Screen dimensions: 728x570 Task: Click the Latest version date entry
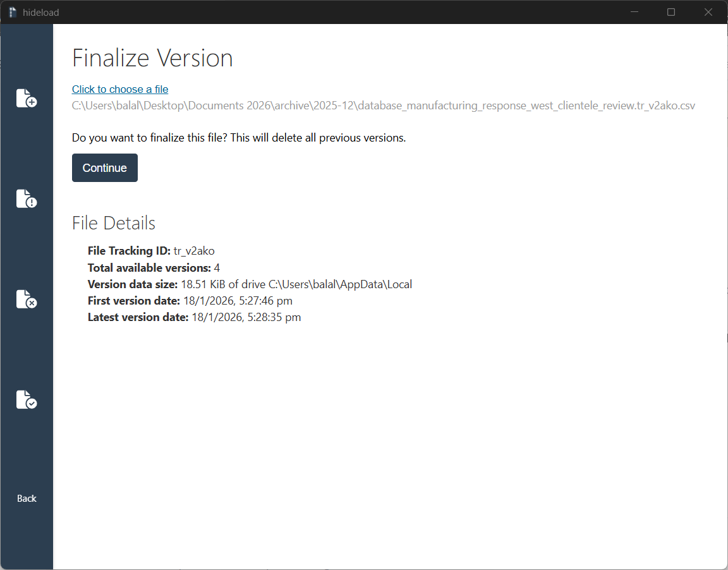tap(194, 317)
